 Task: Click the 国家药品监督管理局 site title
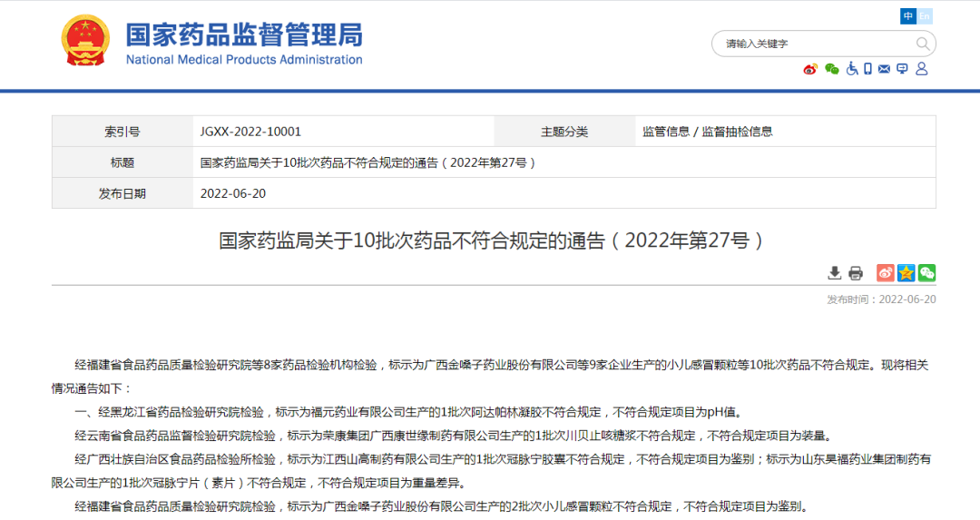click(x=243, y=34)
